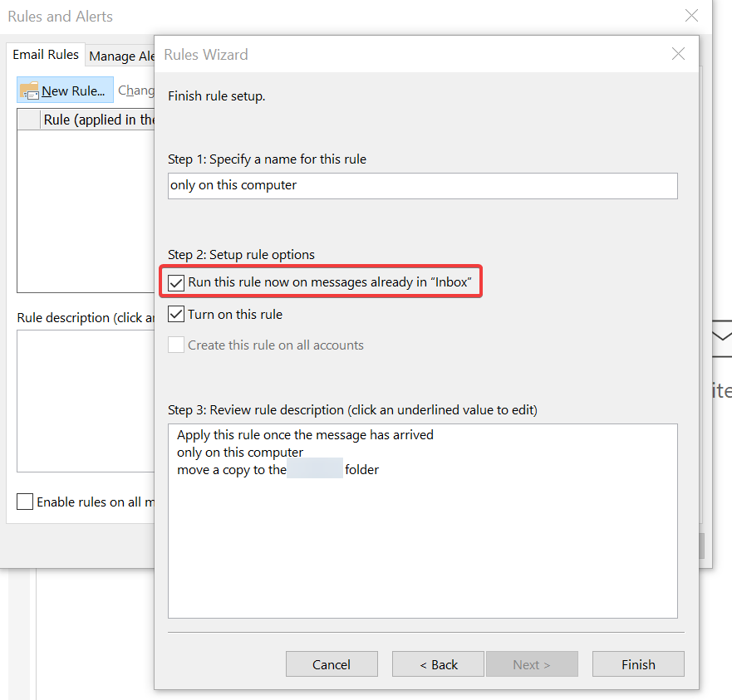This screenshot has width=732, height=700.
Task: Tick Create this rule on all accounts
Action: click(176, 345)
